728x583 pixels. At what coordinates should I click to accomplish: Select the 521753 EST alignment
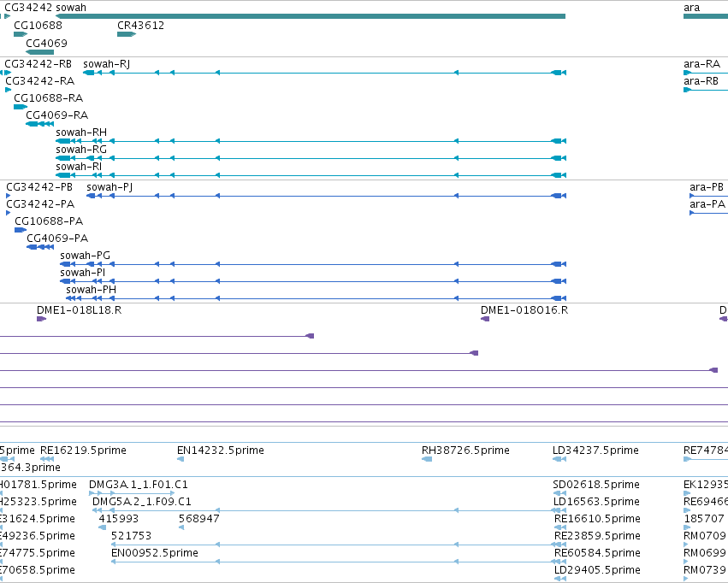pyautogui.click(x=339, y=545)
